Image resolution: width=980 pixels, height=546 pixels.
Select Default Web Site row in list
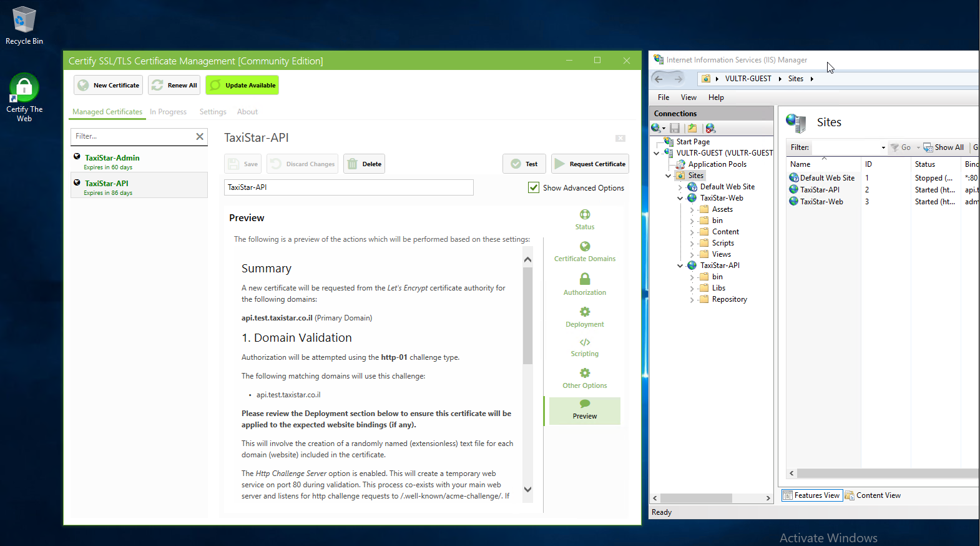pos(883,178)
